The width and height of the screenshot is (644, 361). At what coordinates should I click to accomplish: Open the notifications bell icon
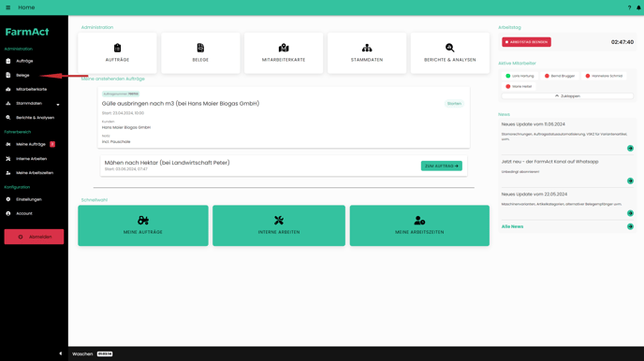(x=638, y=7)
